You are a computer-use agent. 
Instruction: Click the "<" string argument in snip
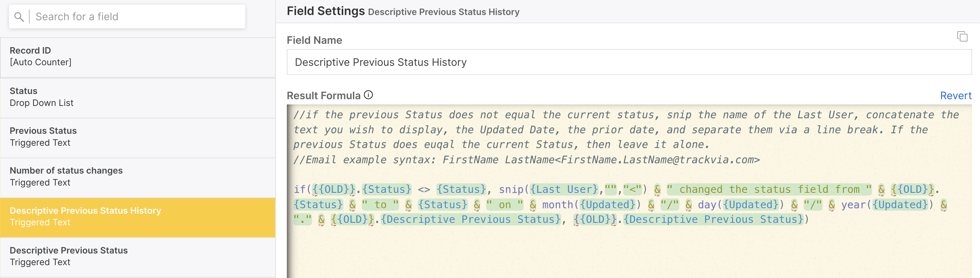633,190
